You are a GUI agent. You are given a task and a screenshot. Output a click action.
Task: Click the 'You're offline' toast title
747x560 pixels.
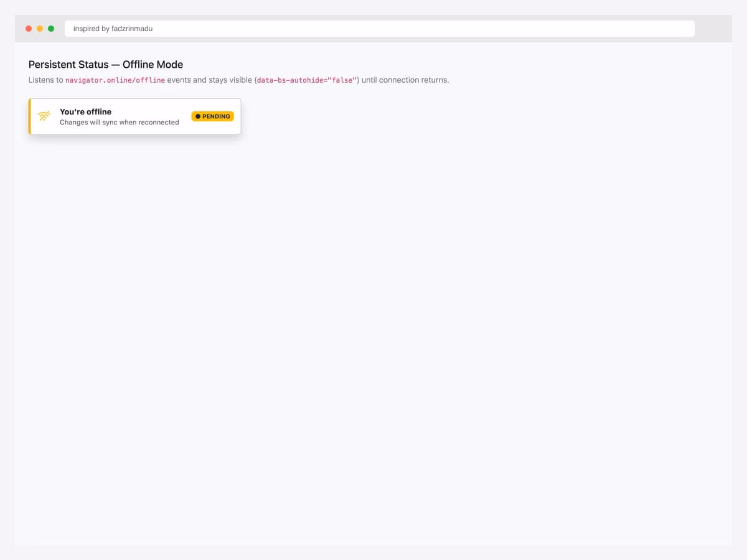[85, 112]
